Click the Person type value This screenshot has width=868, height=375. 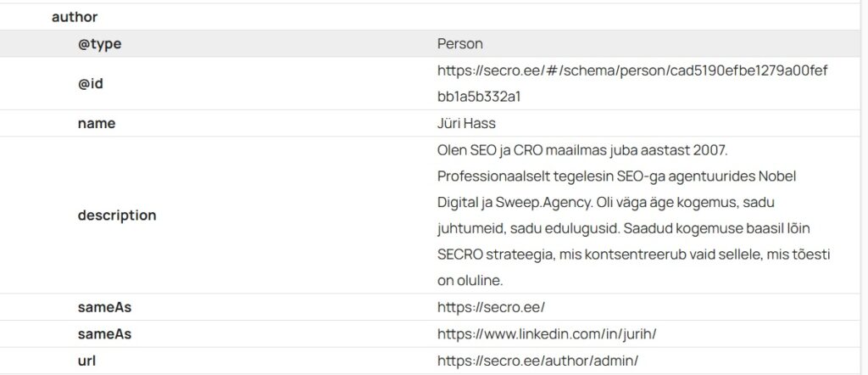pyautogui.click(x=459, y=43)
